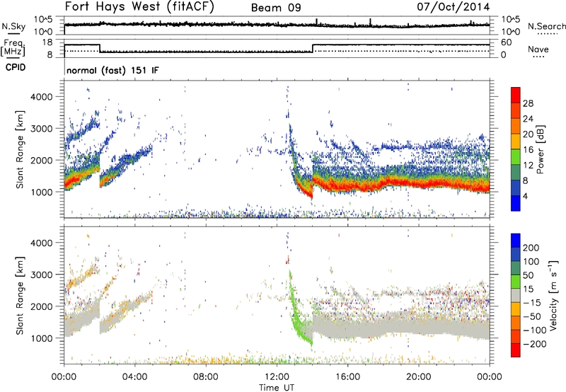
Task: Click the 'Power [dB]' color bar label
Action: click(x=540, y=149)
